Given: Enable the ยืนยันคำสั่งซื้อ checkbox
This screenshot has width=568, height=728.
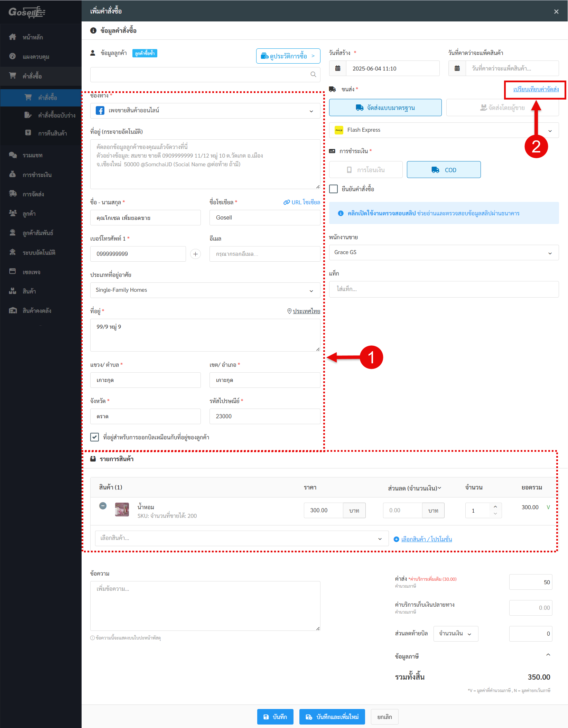Looking at the screenshot, I should 334,189.
